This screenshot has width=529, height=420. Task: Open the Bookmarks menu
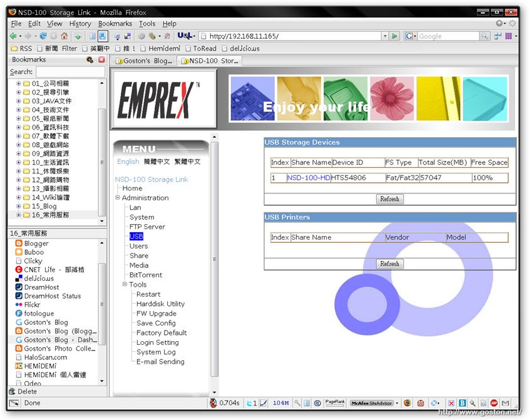(x=115, y=24)
